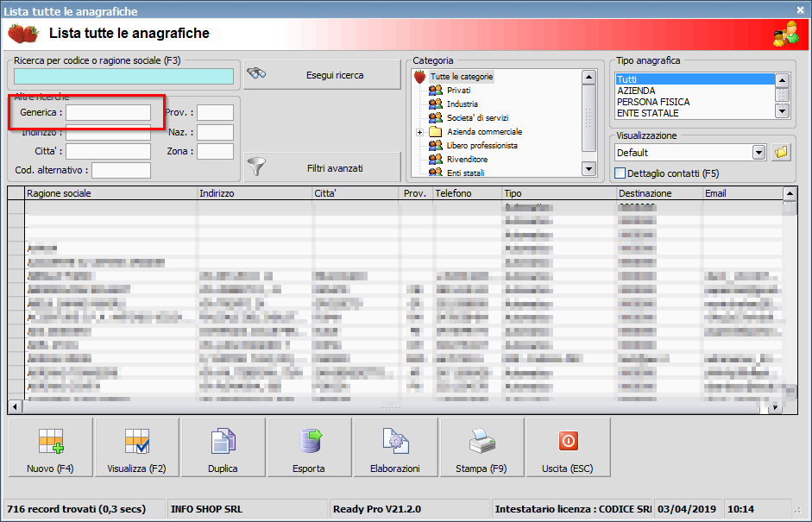Click the Visualizza (F2) checkmark grid icon
812x522 pixels.
click(x=136, y=441)
